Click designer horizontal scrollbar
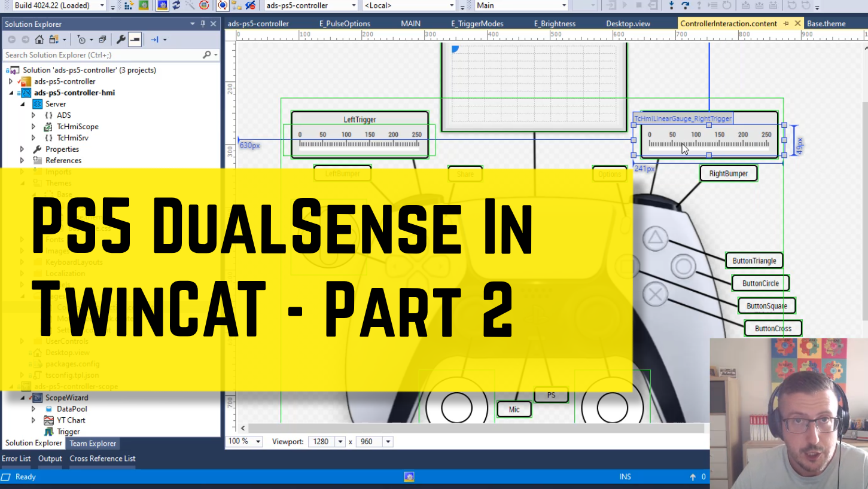This screenshot has height=489, width=868. point(476,428)
